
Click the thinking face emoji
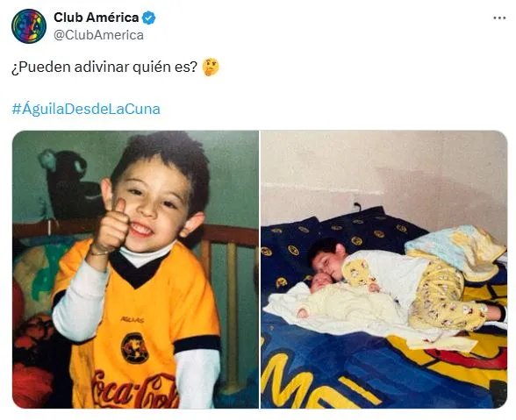[211, 68]
